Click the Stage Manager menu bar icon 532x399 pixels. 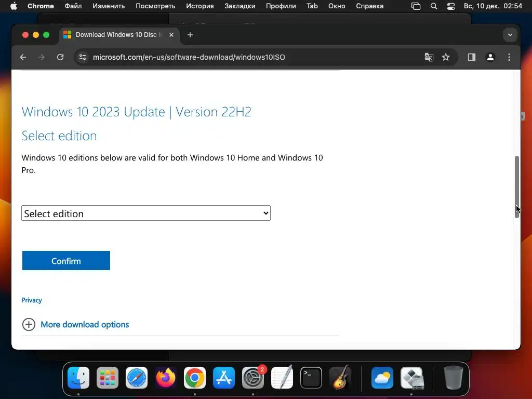click(416, 6)
